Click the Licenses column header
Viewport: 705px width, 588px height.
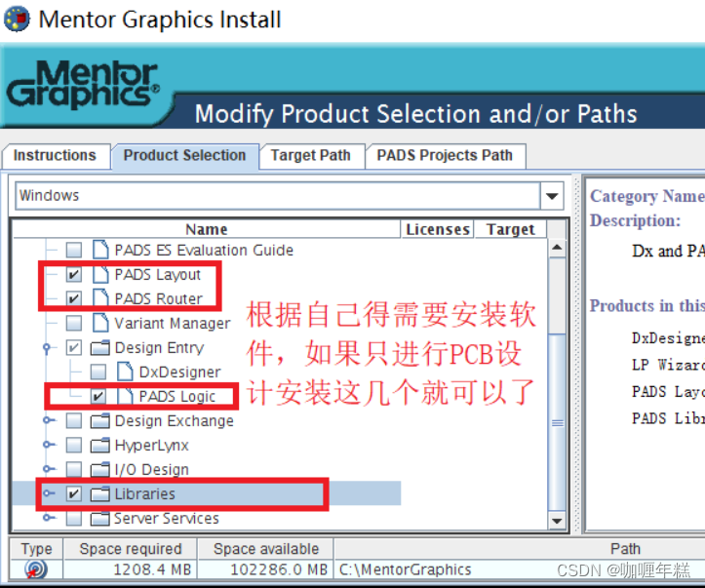[438, 229]
